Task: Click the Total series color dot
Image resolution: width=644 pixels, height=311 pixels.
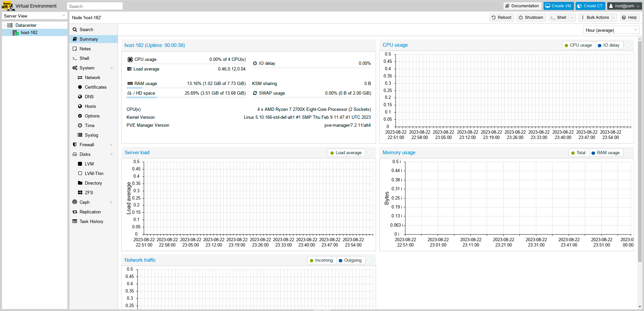Action: pos(573,153)
